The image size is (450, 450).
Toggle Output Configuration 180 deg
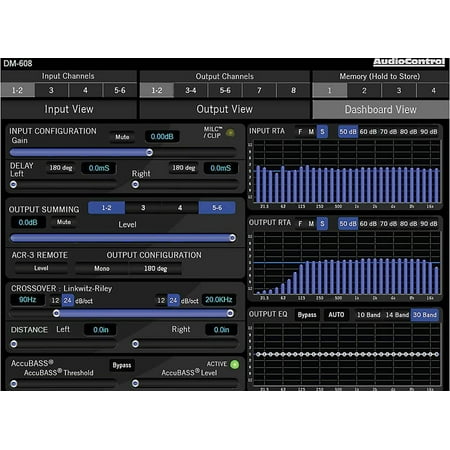pyautogui.click(x=155, y=268)
